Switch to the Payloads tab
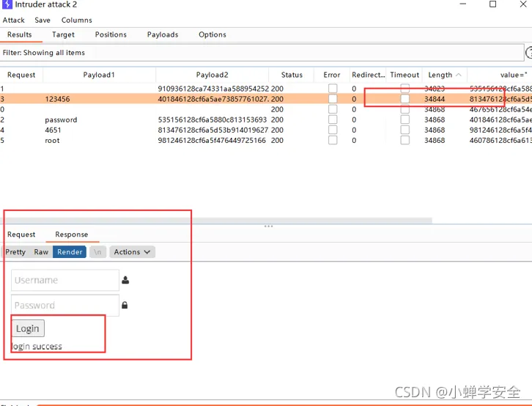Image resolution: width=532 pixels, height=406 pixels. [x=163, y=34]
